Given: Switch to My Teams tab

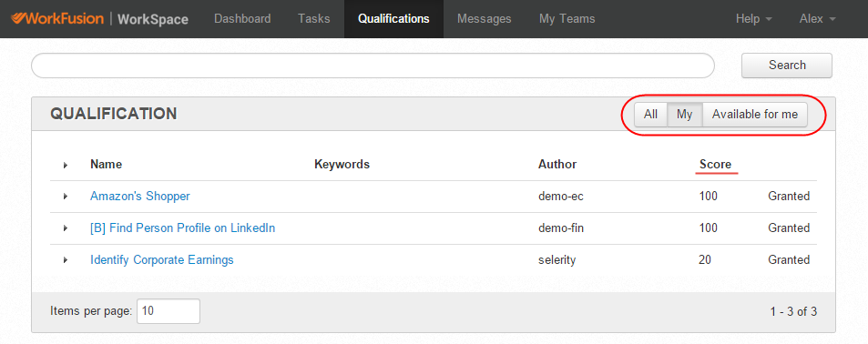Looking at the screenshot, I should click(567, 19).
